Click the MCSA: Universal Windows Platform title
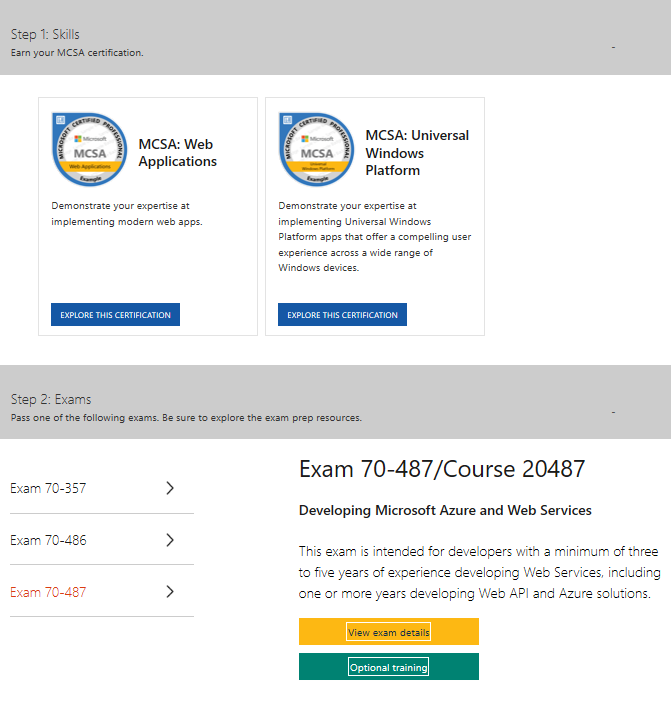Viewport: 671px width, 711px height. click(417, 153)
